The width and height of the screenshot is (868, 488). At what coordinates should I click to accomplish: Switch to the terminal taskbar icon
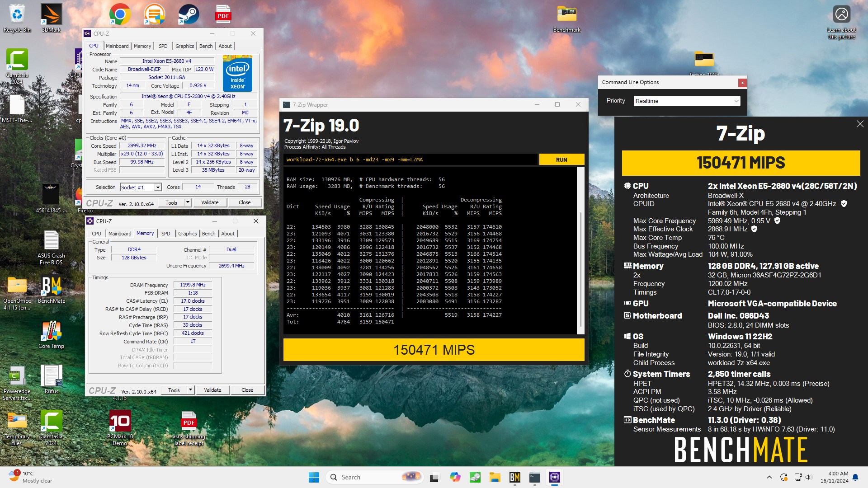[534, 477]
